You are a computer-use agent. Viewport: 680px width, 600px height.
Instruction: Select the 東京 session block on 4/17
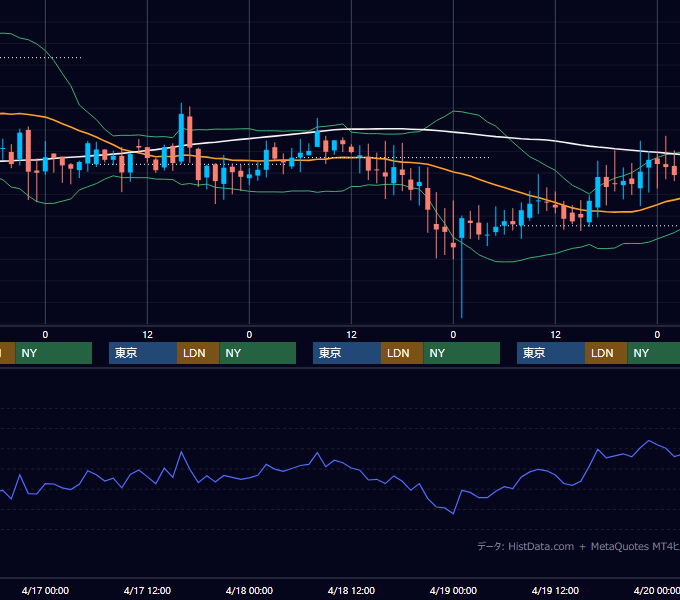point(143,353)
